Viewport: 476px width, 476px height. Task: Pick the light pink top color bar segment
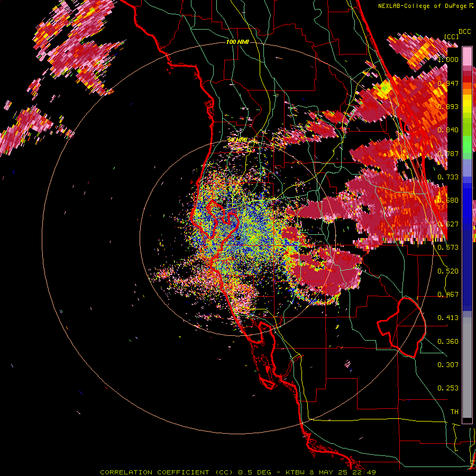tap(467, 57)
